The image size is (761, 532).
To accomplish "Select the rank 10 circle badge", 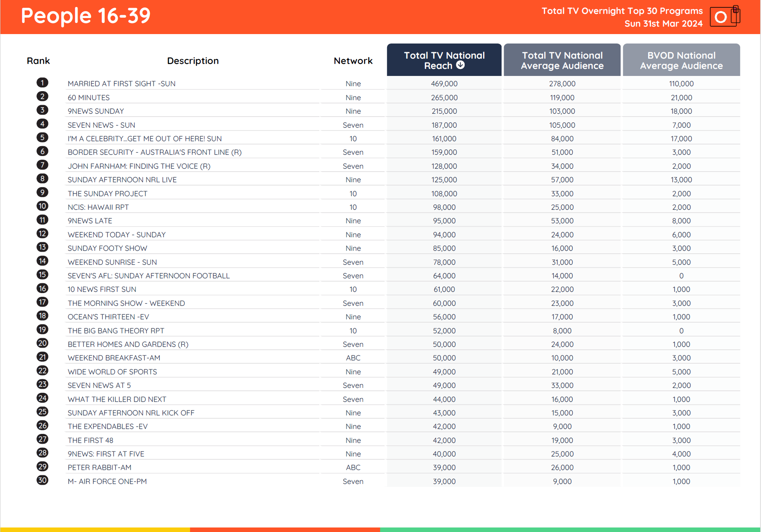I will 42,206.
